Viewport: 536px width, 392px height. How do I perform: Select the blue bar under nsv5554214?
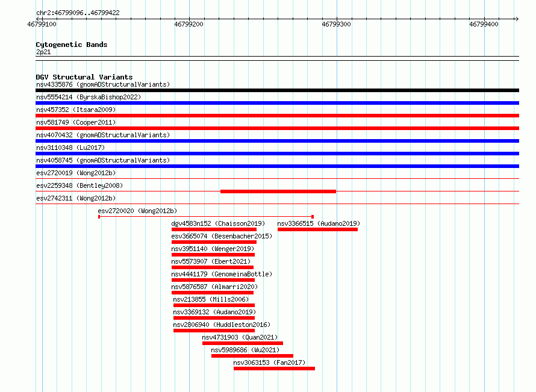point(277,103)
